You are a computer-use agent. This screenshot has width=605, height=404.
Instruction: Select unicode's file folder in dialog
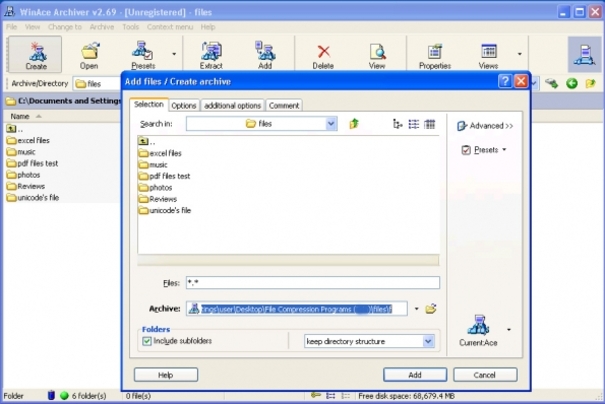pyautogui.click(x=165, y=210)
